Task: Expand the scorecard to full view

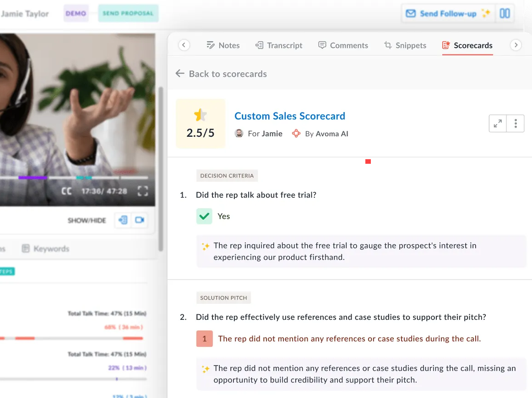Action: coord(497,124)
